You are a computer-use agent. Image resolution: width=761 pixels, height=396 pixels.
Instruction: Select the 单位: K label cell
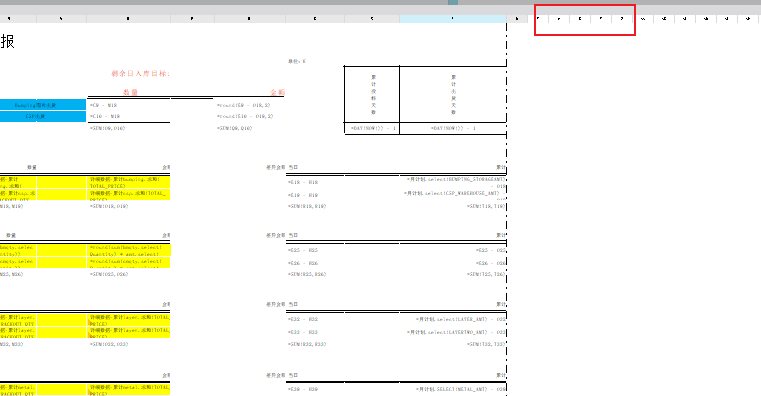(x=297, y=61)
